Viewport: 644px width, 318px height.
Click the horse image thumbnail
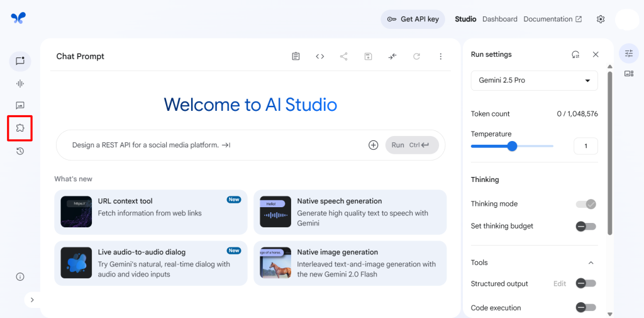coord(275,263)
